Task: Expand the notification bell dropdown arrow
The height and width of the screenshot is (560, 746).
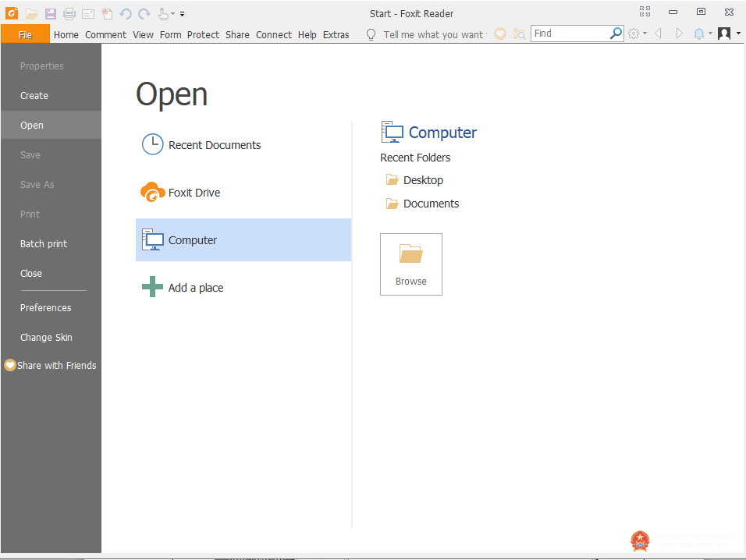Action: 710,34
